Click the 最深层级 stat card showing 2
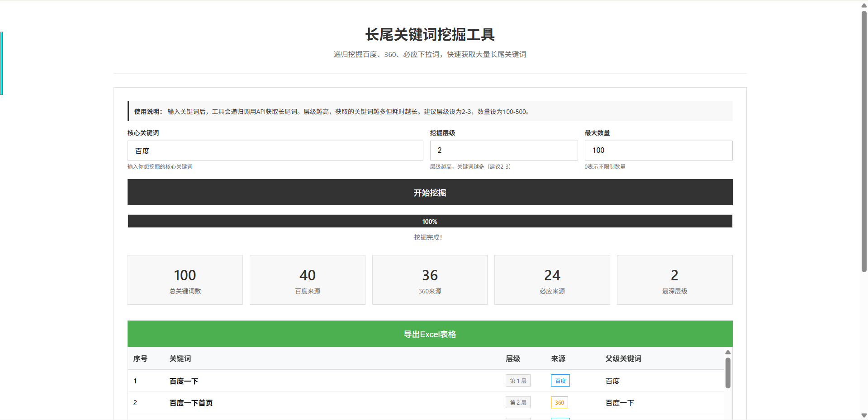 (x=674, y=279)
